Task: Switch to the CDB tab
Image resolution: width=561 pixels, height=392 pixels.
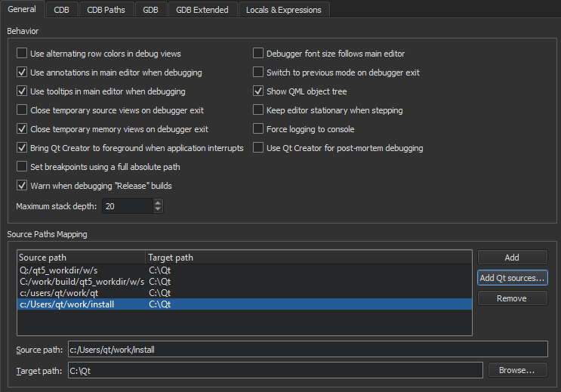Action: tap(61, 10)
